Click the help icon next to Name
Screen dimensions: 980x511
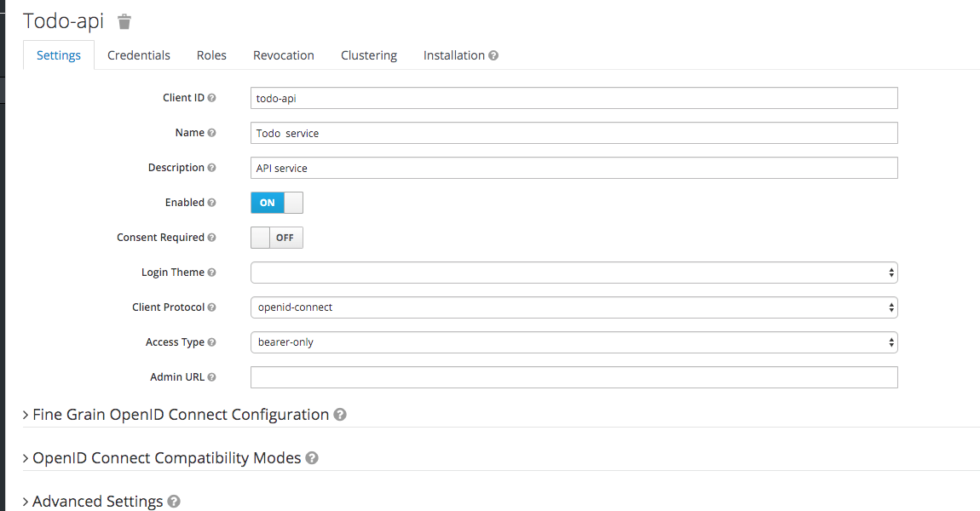point(210,132)
